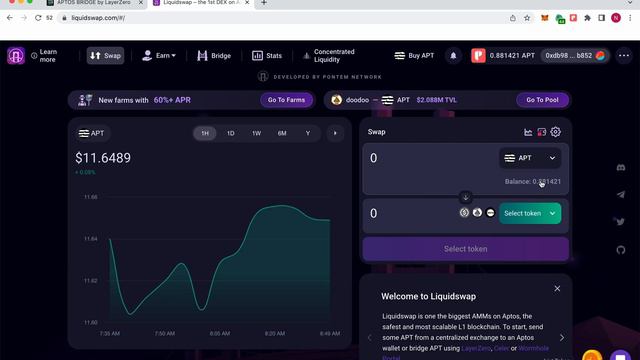Bookmark this page with star icon
Viewport: 640px width, 360px height.
[x=527, y=18]
